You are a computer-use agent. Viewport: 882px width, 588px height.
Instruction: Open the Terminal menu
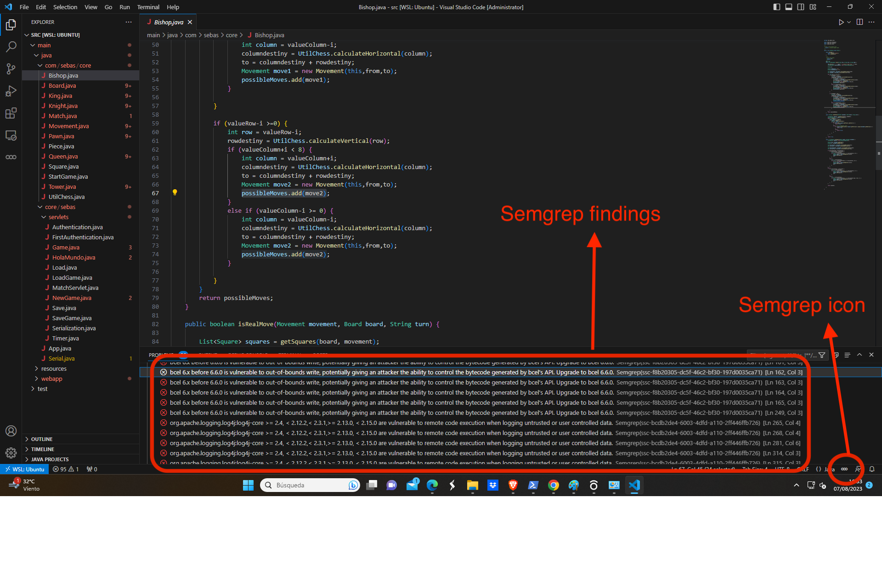coord(148,7)
